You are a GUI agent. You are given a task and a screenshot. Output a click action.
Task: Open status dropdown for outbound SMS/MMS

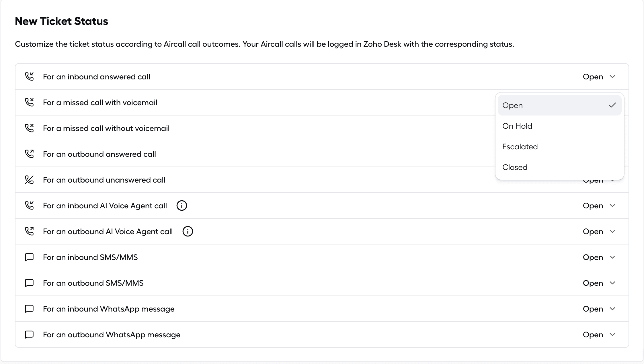(x=599, y=283)
